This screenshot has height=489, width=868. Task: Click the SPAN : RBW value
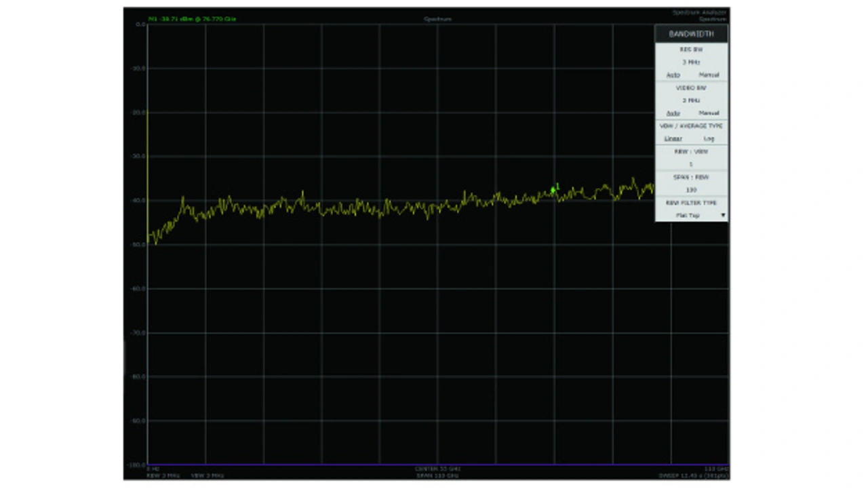click(691, 190)
